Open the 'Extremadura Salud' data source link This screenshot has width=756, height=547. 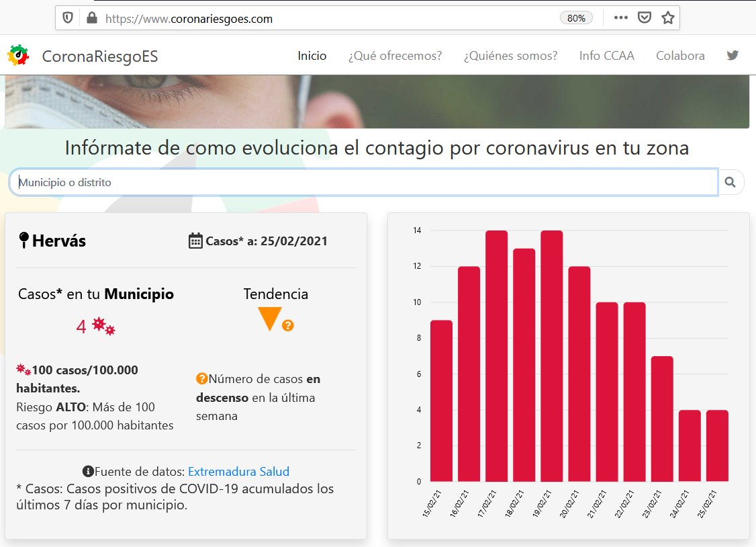(x=238, y=471)
